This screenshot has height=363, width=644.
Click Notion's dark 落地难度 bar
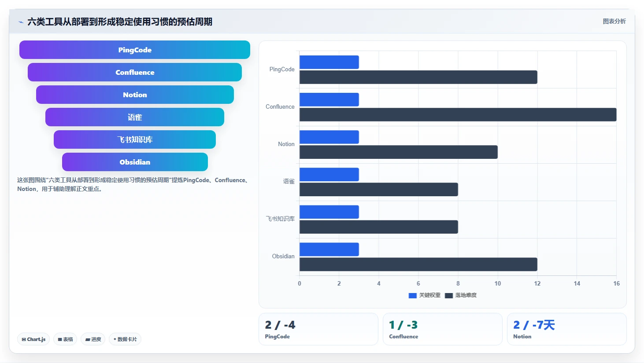[399, 152]
